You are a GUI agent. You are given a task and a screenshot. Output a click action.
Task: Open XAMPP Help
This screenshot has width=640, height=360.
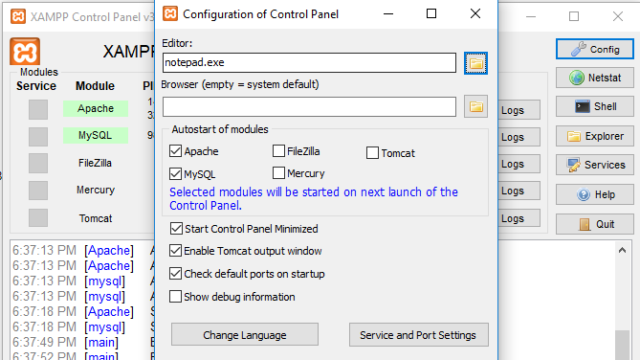click(595, 194)
